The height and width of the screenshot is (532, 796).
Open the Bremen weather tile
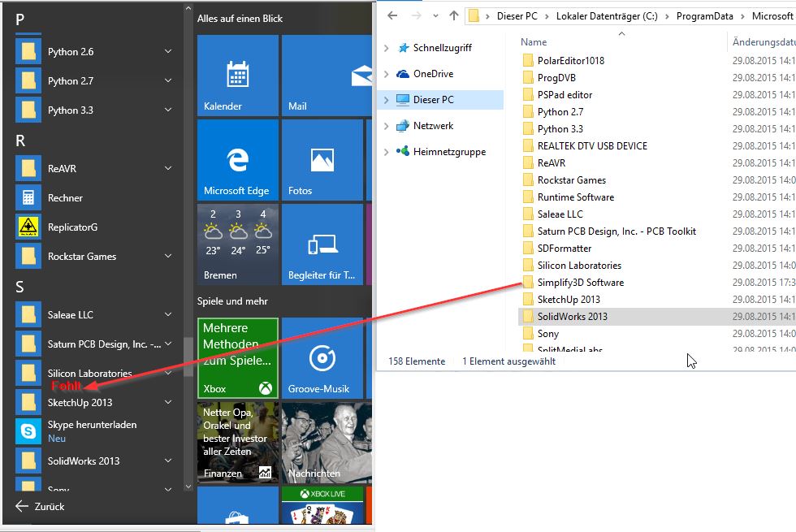(x=237, y=244)
